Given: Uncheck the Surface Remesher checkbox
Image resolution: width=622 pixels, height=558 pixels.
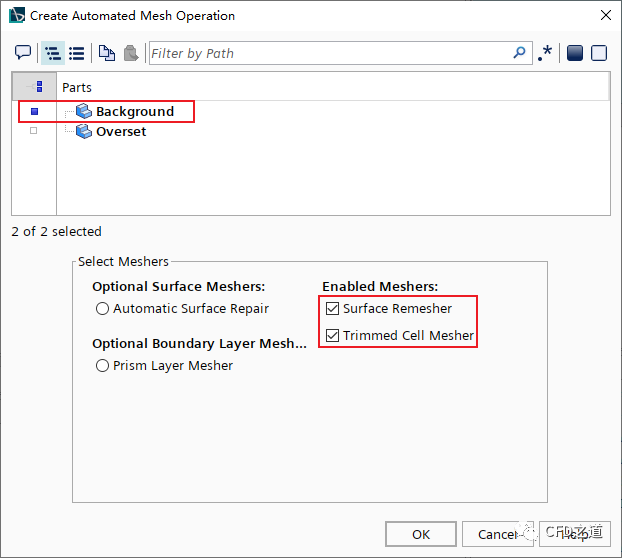Looking at the screenshot, I should (x=332, y=309).
